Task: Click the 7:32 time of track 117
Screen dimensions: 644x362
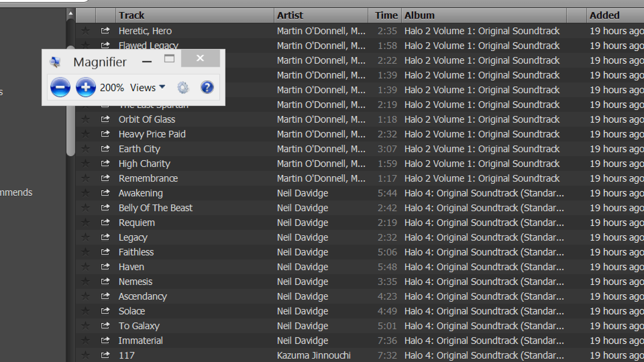Action: pyautogui.click(x=387, y=355)
